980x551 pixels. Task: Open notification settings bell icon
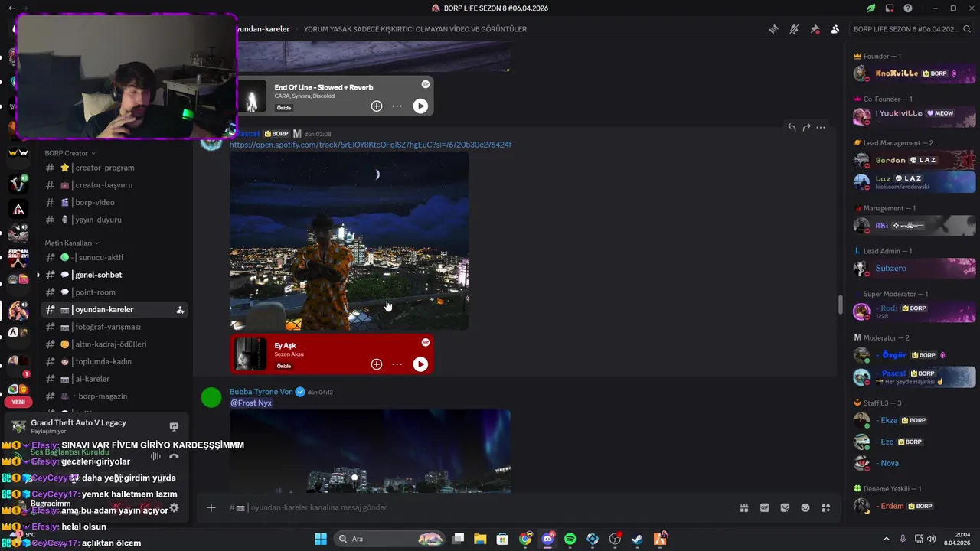click(794, 29)
